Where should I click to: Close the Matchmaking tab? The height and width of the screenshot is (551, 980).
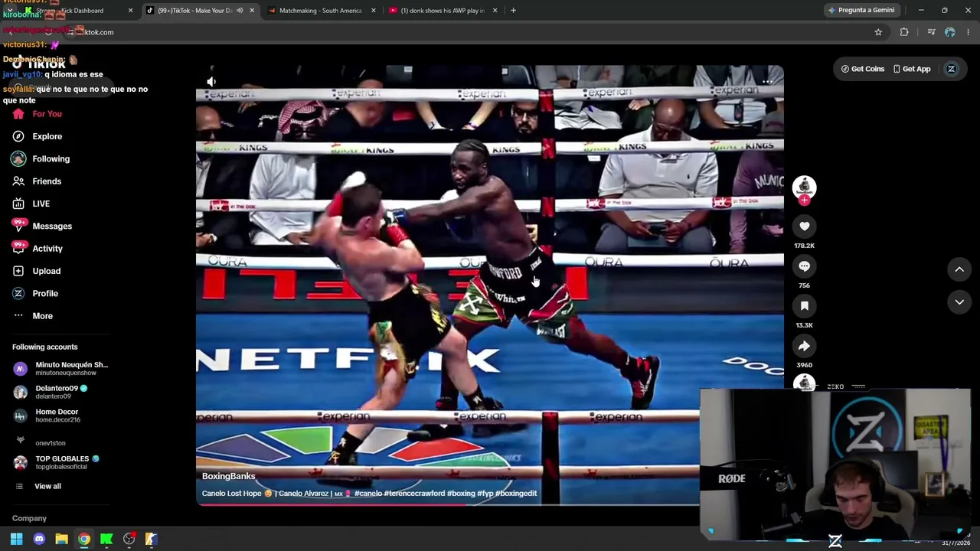(374, 11)
